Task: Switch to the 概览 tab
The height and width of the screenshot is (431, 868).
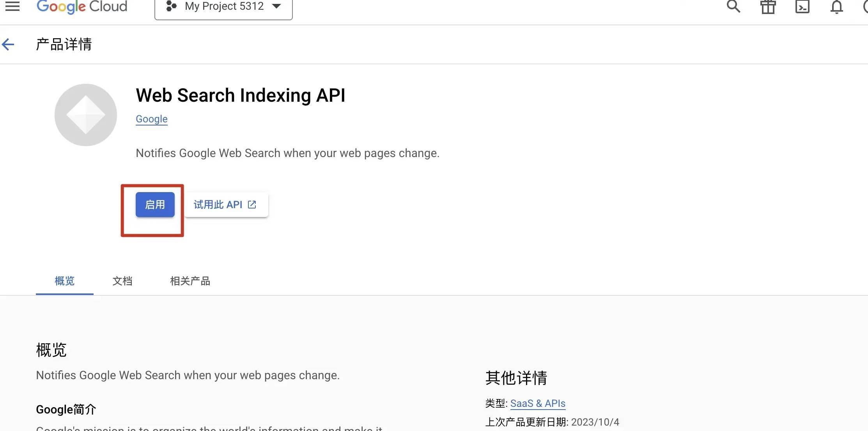Action: point(64,281)
